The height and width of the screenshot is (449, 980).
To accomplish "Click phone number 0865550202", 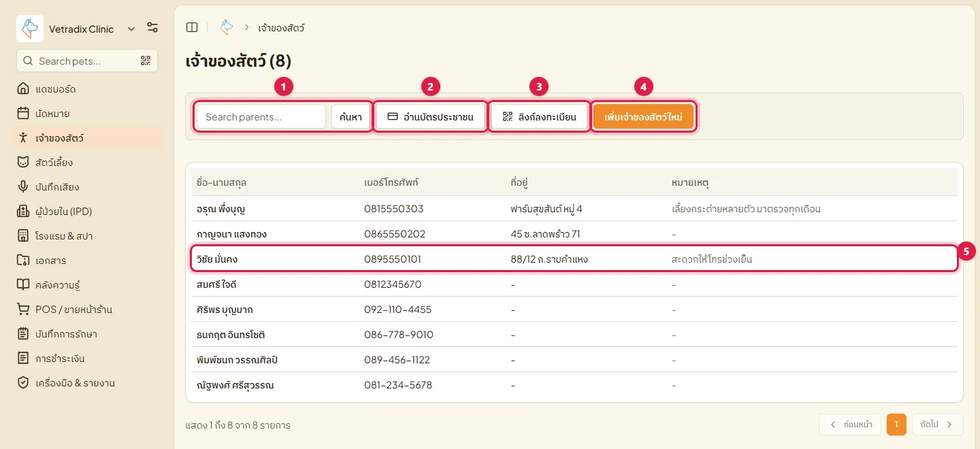I will pos(395,234).
